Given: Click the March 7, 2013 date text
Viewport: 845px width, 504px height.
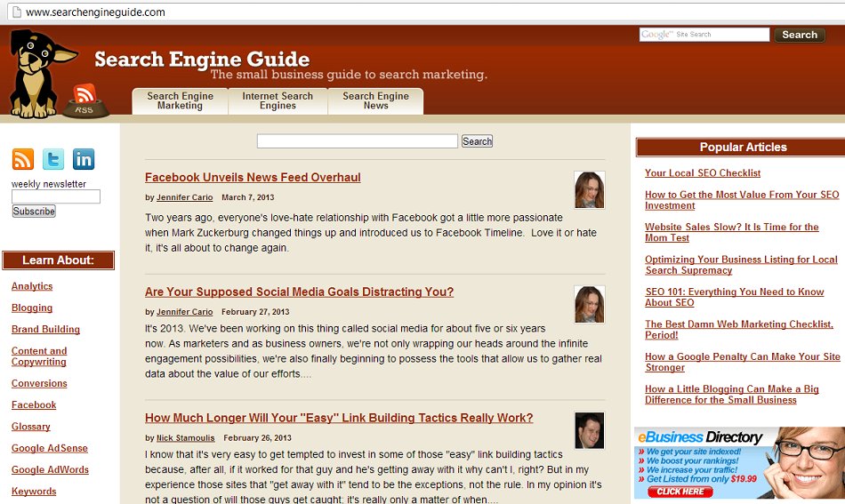Looking at the screenshot, I should (248, 197).
